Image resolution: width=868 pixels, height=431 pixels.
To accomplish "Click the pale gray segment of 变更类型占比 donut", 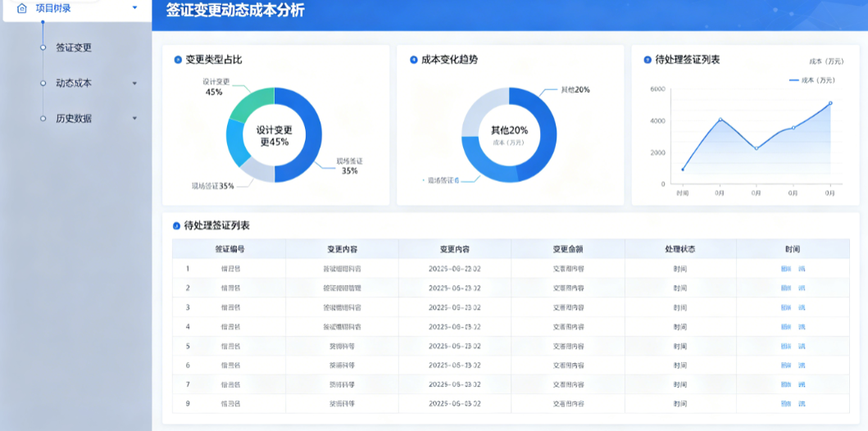I will tap(258, 170).
